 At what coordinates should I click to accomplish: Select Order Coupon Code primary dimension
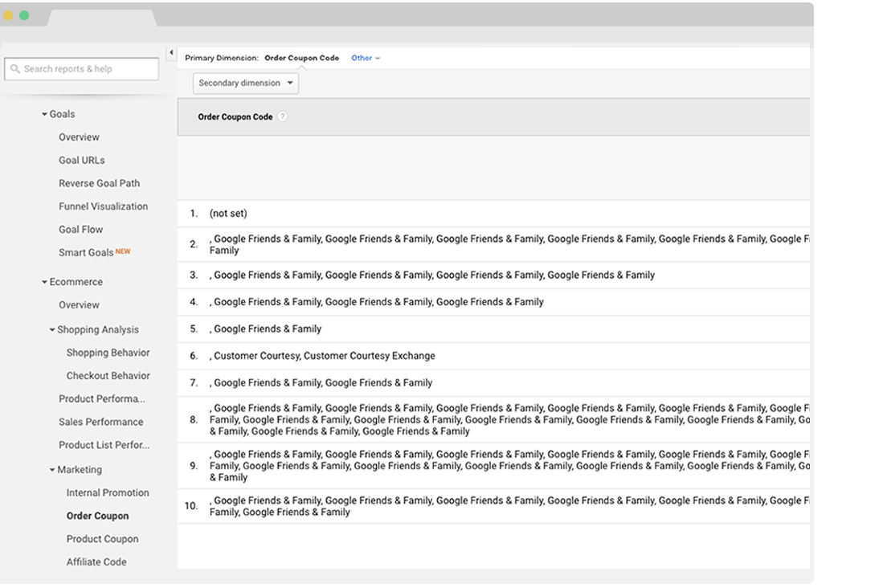[x=301, y=58]
